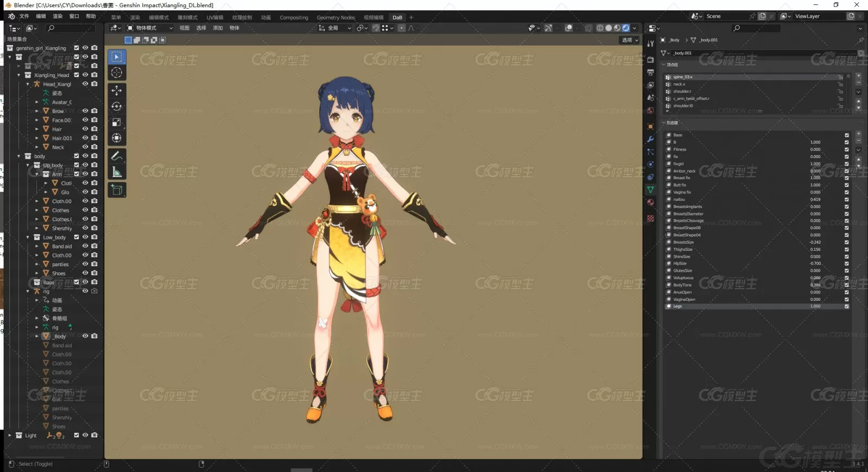Add a new workspace tab
This screenshot has width=868, height=472.
tap(411, 17)
